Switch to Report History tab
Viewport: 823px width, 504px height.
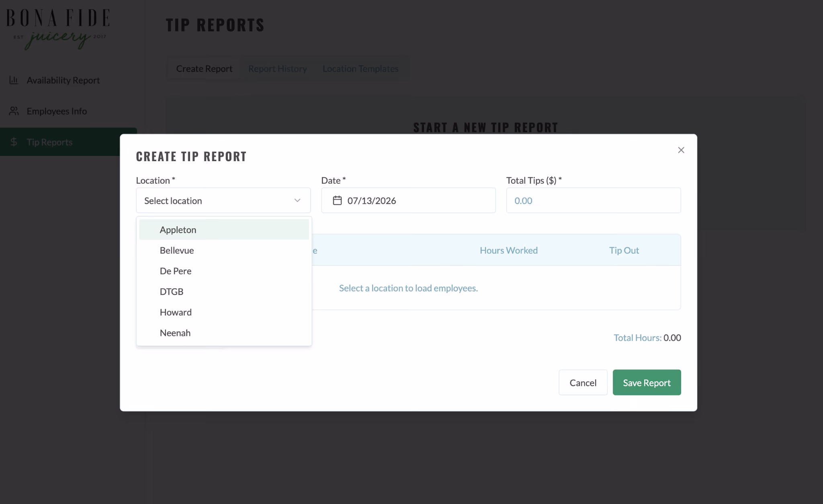click(x=277, y=69)
